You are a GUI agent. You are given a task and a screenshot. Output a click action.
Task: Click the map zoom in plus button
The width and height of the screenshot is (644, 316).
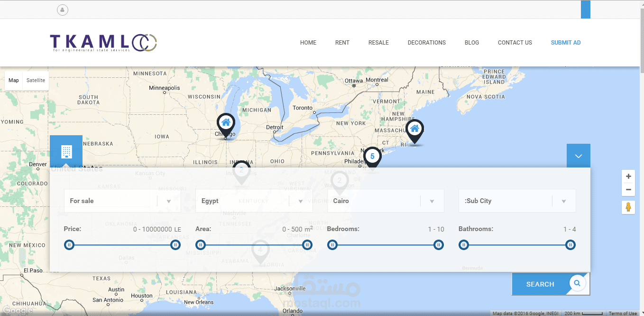(x=628, y=177)
